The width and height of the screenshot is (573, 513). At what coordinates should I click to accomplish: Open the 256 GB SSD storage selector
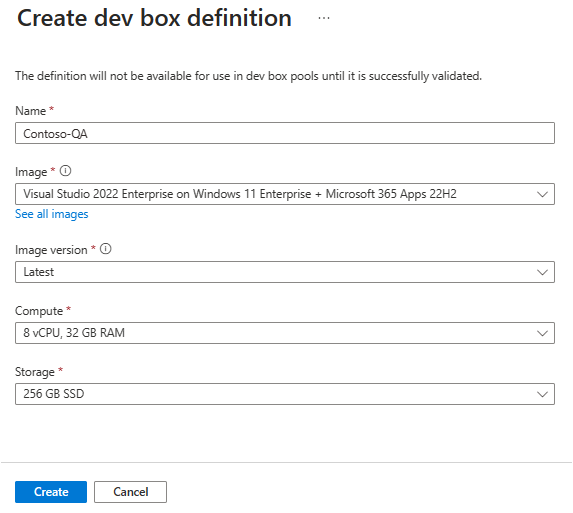click(285, 394)
